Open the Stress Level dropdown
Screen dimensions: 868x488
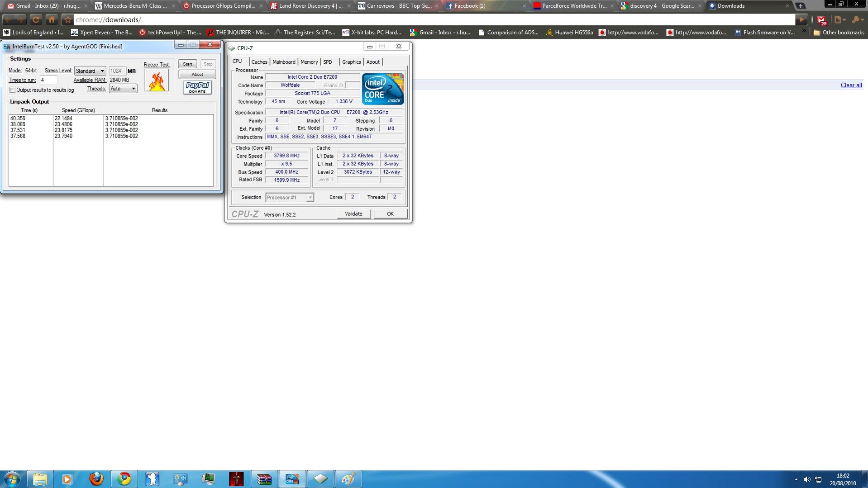90,71
